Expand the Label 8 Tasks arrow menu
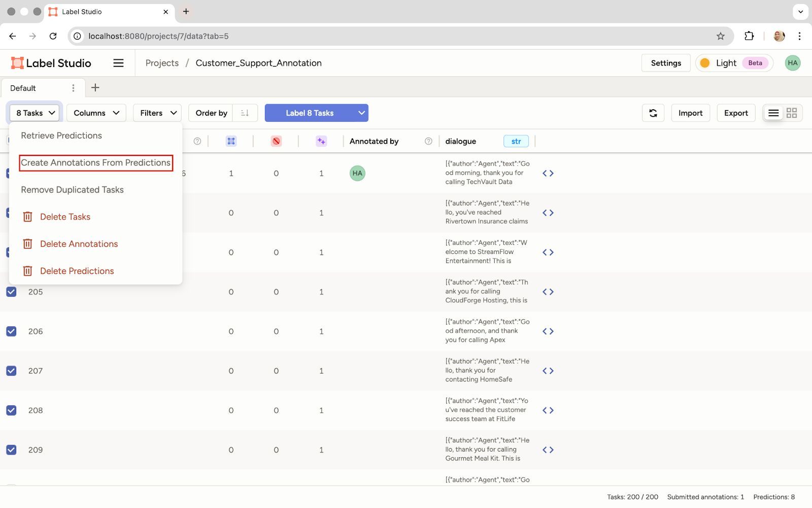Screen dimensions: 812x508 pos(361,113)
